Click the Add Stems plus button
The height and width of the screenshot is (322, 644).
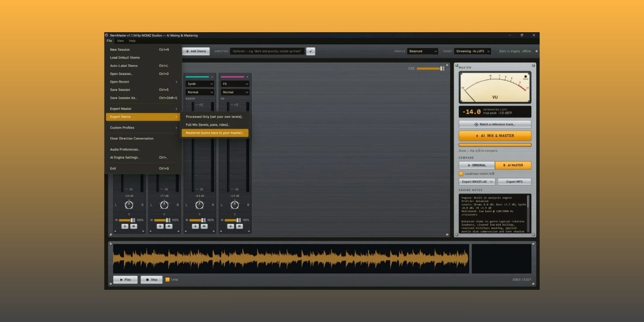coord(196,51)
